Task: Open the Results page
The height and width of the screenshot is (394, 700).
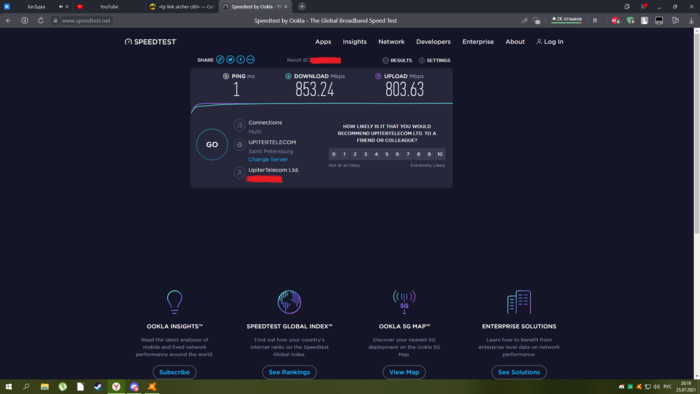Action: (x=397, y=60)
